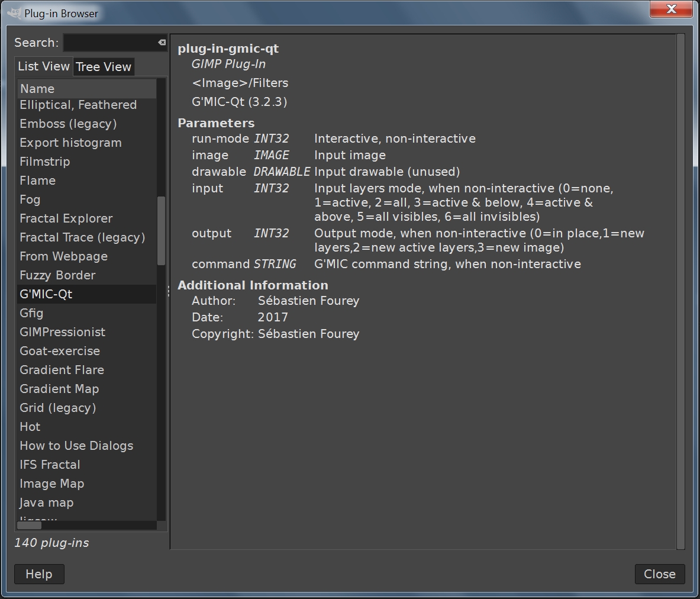Click the Close button at the bottom
The width and height of the screenshot is (700, 599).
point(659,574)
